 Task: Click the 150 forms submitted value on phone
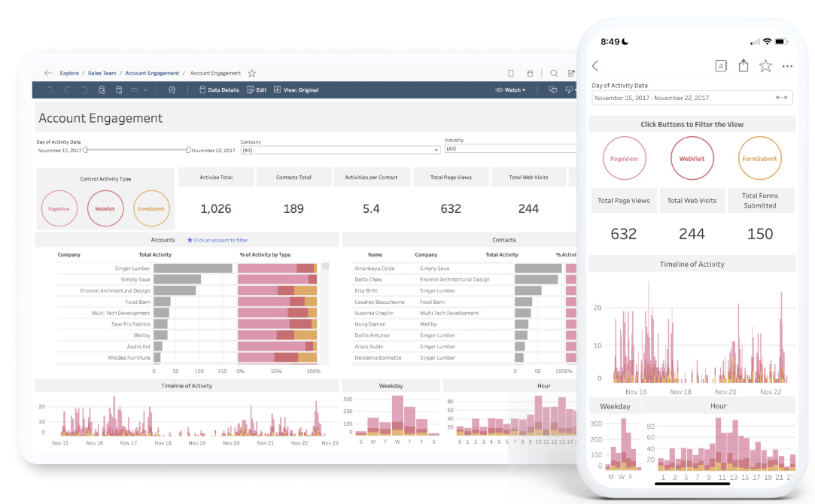tap(760, 234)
